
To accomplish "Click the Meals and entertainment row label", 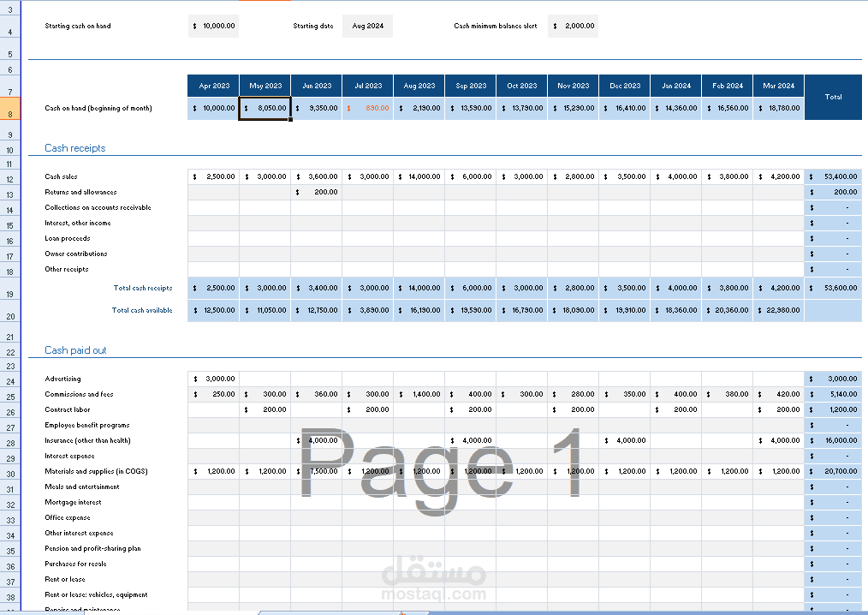I will pyautogui.click(x=82, y=487).
